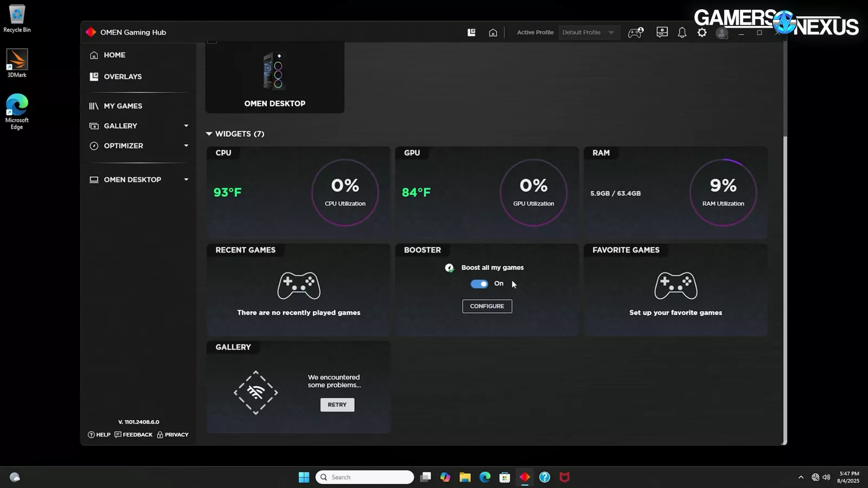Open overlays icon in top toolbar
The width and height of the screenshot is (868, 488).
[471, 33]
